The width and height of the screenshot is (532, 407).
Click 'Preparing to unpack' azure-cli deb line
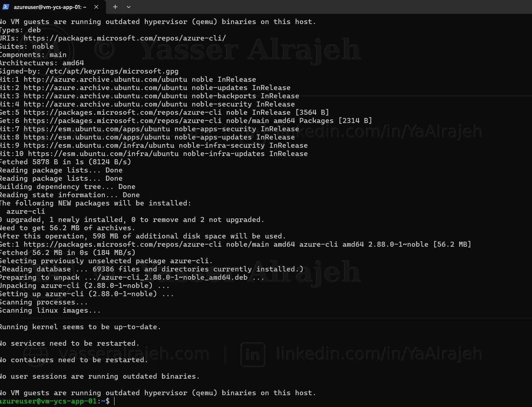pyautogui.click(x=132, y=277)
